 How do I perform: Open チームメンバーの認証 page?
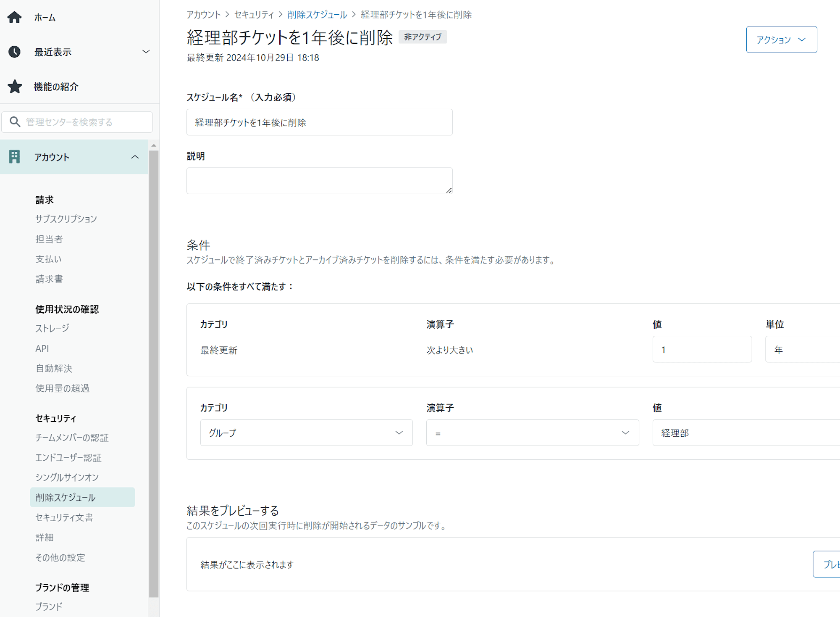[72, 438]
